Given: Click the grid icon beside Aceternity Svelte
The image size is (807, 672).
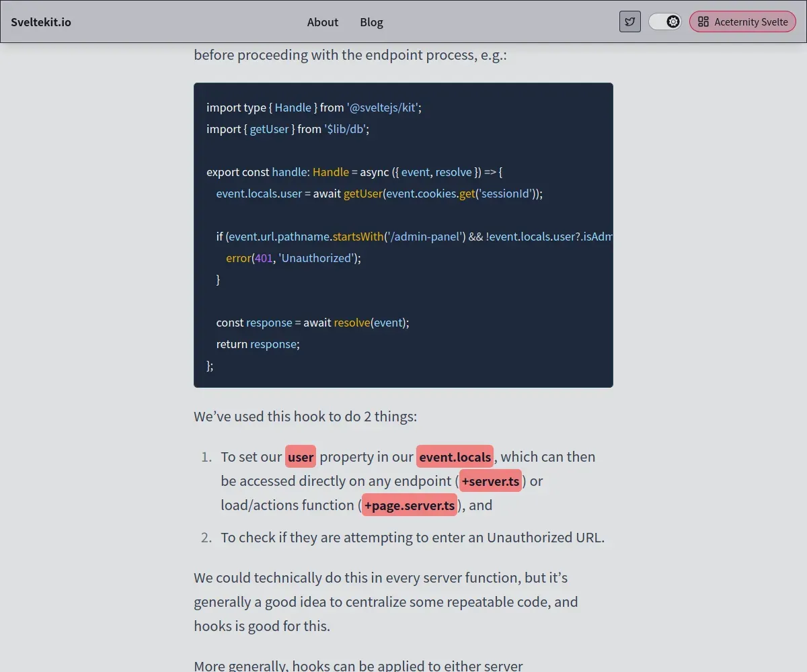Looking at the screenshot, I should 703,22.
